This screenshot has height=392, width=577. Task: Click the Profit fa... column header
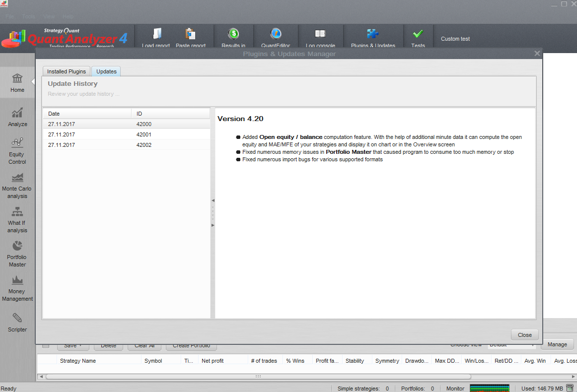(x=327, y=361)
